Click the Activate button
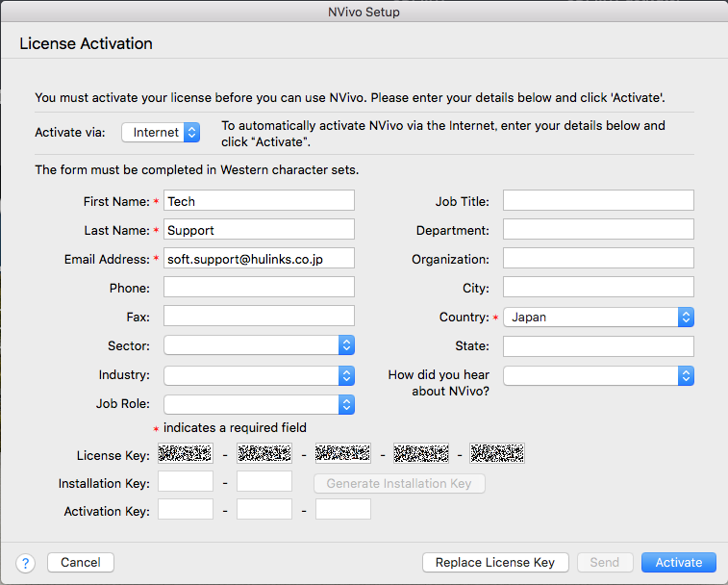Viewport: 728px width, 585px height. 679,562
